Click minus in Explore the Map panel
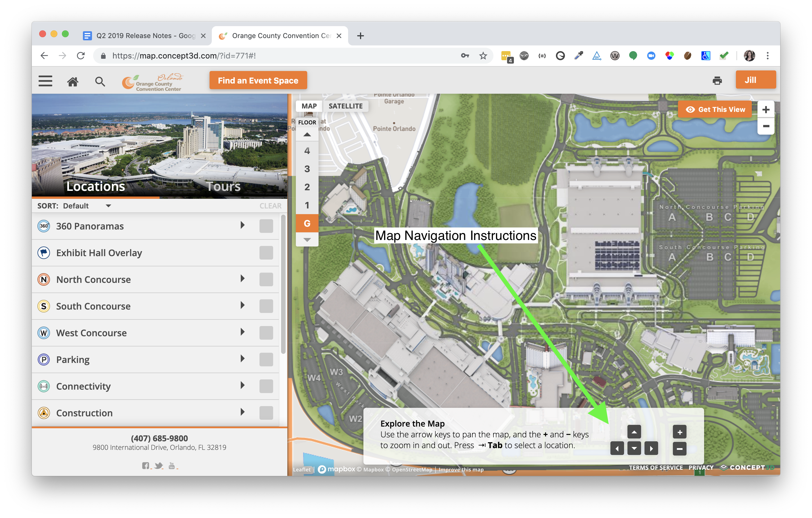Image resolution: width=812 pixels, height=518 pixels. 679,448
